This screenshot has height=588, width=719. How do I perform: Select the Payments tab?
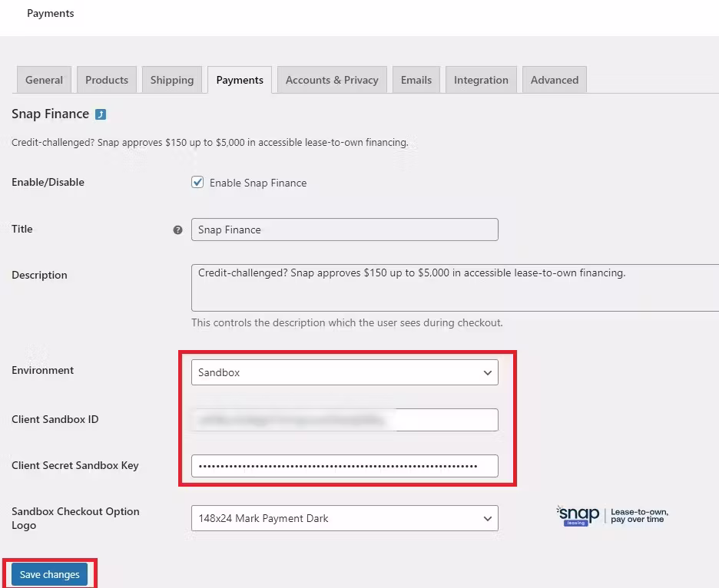[240, 80]
